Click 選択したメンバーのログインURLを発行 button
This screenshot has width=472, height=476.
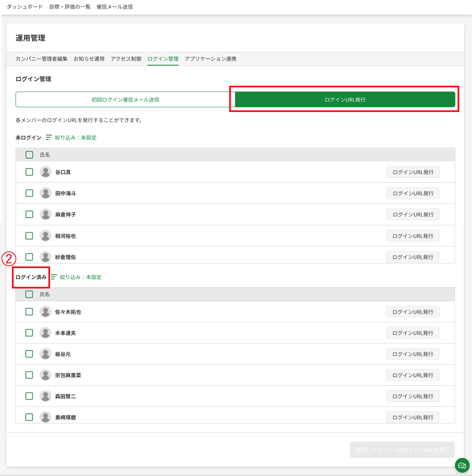coord(402,450)
